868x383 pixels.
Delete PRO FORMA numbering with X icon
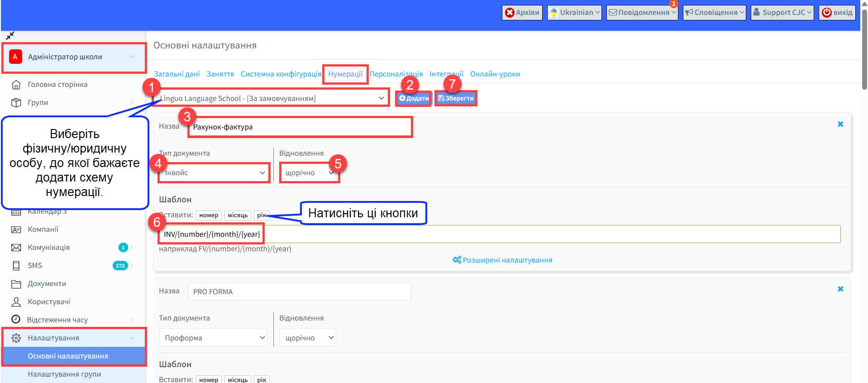[x=840, y=289]
